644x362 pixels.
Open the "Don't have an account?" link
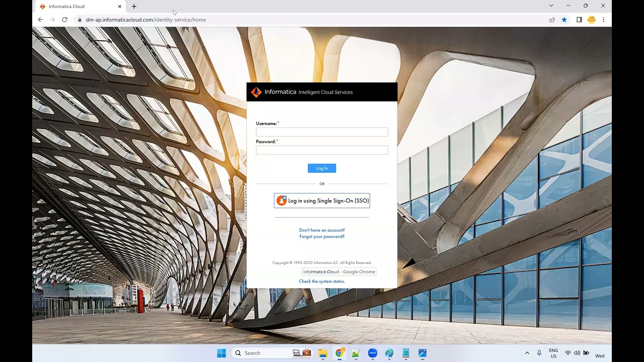pos(322,230)
